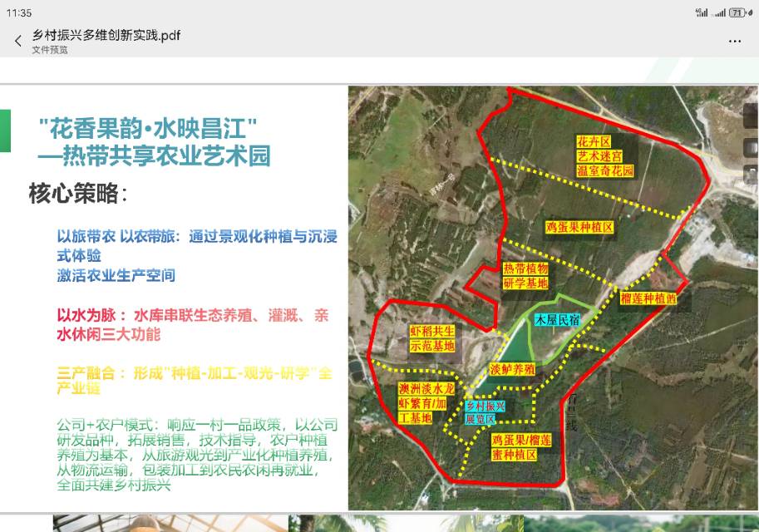Image resolution: width=759 pixels, height=532 pixels.
Task: Tap the 淡鲈养殖 label on map
Action: [x=512, y=369]
